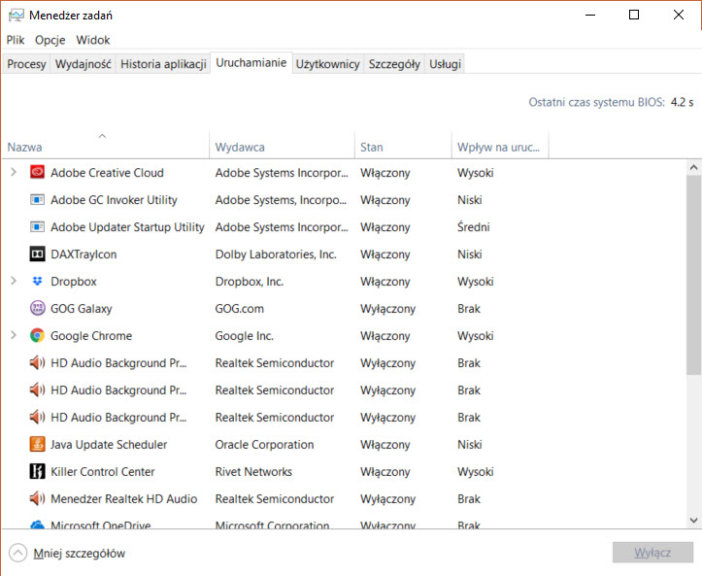702x576 pixels.
Task: Click the Średni impact value
Action: 473,227
